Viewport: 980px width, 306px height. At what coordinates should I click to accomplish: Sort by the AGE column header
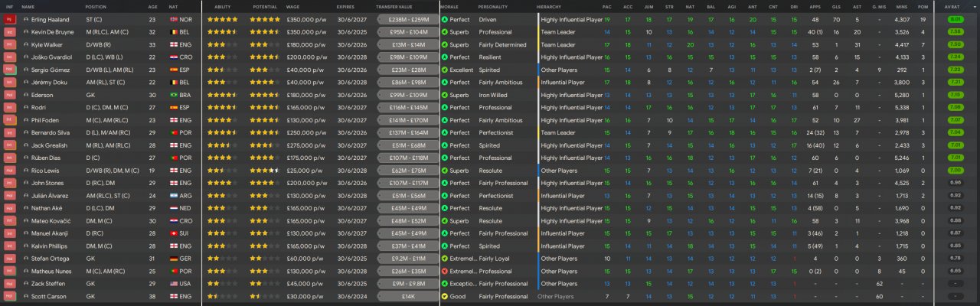[153, 6]
